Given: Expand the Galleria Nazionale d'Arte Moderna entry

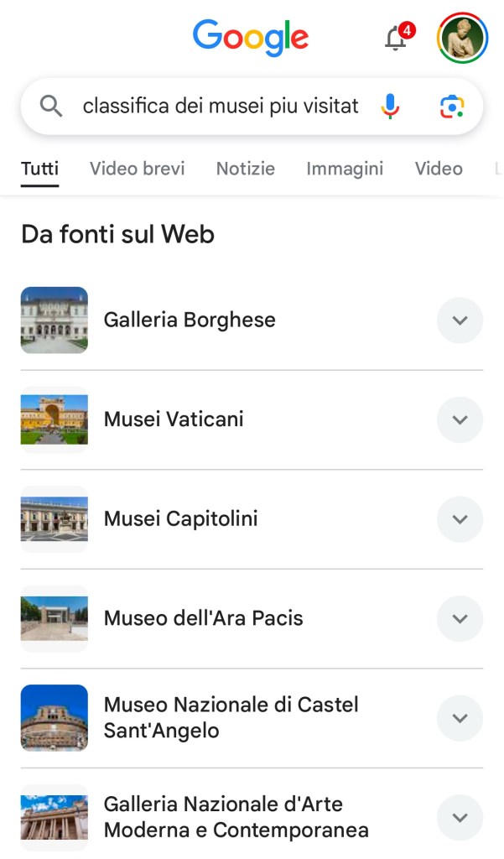Looking at the screenshot, I should coord(460,818).
